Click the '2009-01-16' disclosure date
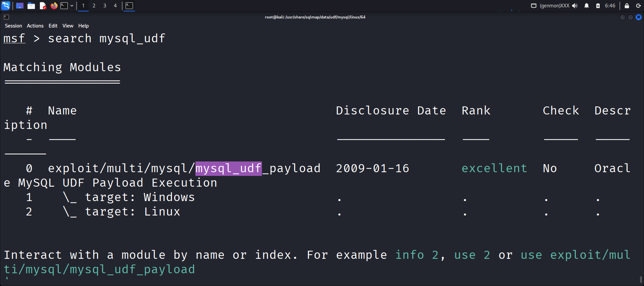 coord(373,168)
